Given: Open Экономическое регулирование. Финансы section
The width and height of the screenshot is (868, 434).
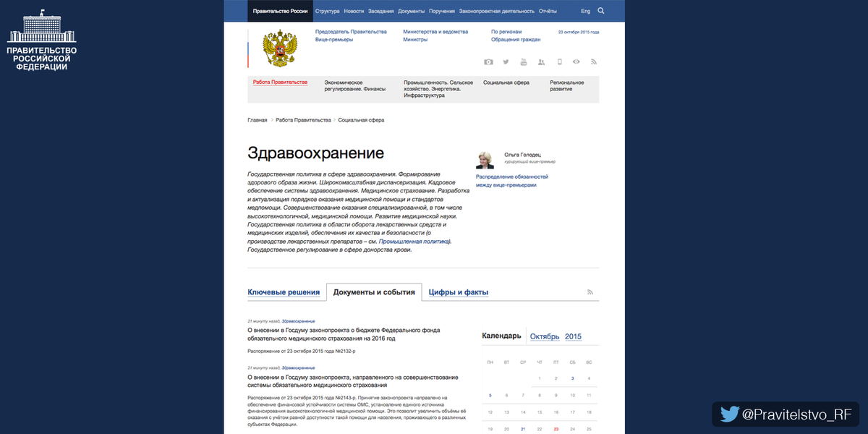Looking at the screenshot, I should coord(354,85).
